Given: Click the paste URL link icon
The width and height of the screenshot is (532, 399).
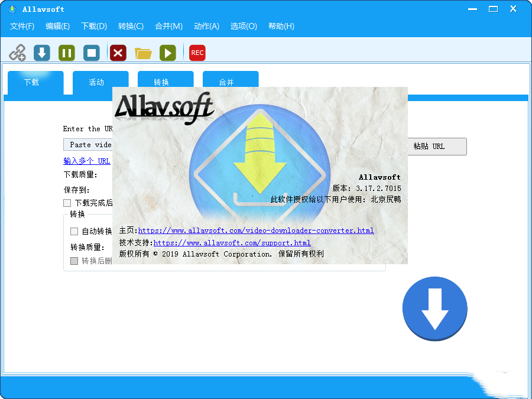Looking at the screenshot, I should click(x=17, y=53).
